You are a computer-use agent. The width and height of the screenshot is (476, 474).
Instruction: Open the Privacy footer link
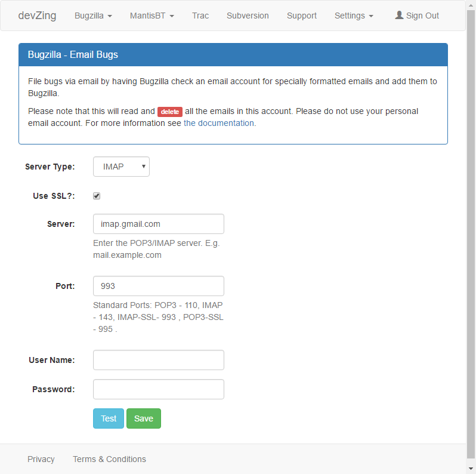point(41,459)
